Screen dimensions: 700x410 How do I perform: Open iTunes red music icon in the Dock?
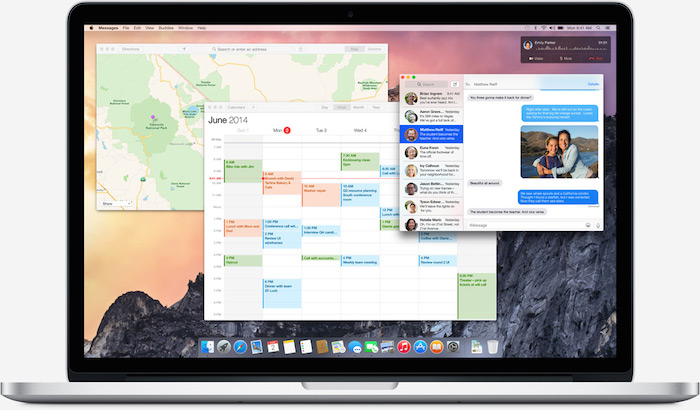[x=404, y=347]
